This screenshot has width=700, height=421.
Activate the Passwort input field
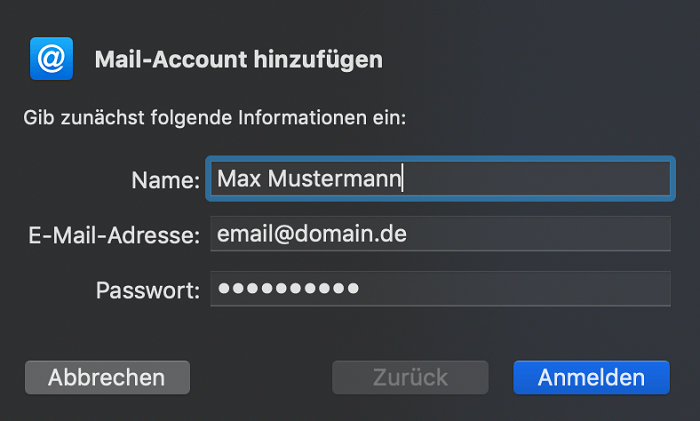[440, 288]
